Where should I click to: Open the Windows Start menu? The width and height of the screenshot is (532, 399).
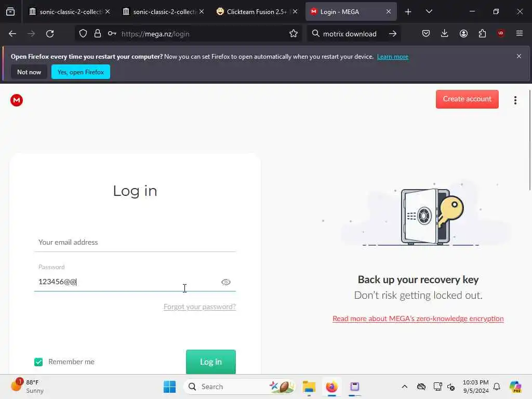tap(169, 387)
